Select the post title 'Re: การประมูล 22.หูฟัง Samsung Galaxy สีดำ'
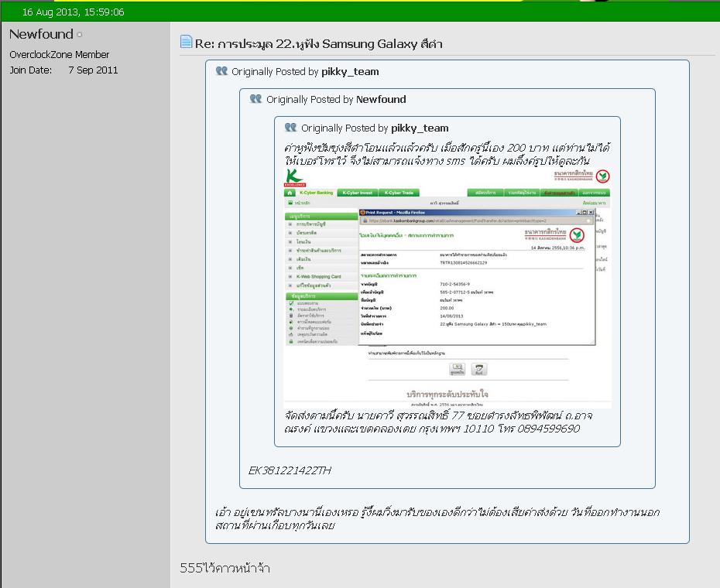Viewport: 720px width, 588px height. click(x=319, y=44)
